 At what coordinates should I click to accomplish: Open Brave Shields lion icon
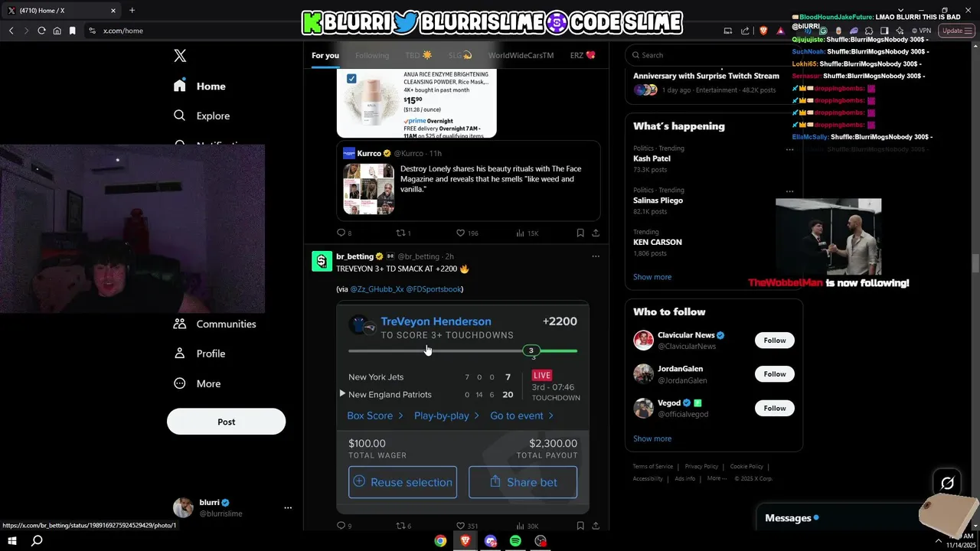coord(763,31)
